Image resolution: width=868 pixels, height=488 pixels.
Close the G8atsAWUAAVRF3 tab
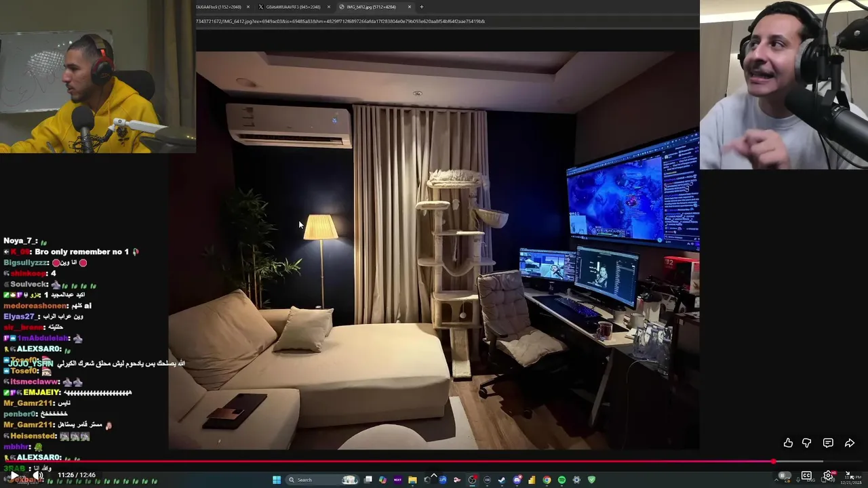pyautogui.click(x=329, y=7)
